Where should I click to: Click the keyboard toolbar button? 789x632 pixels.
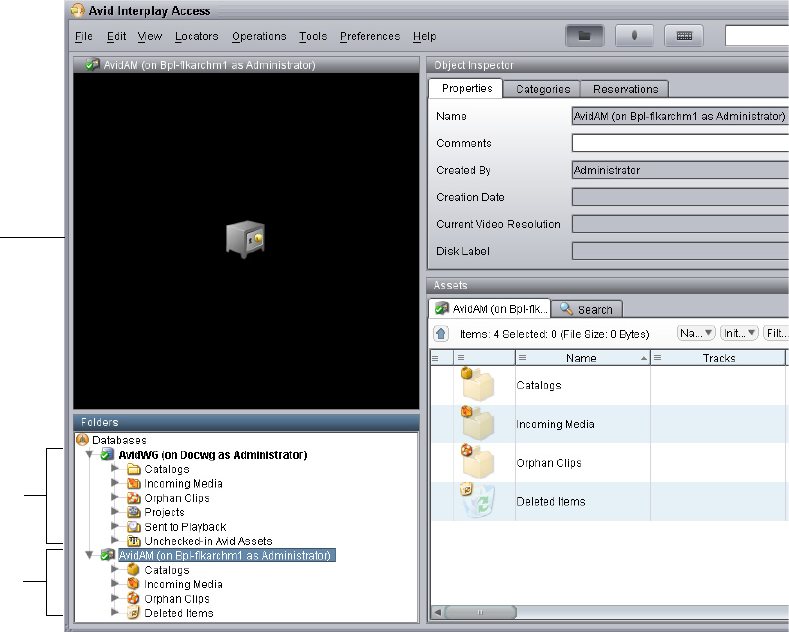tap(684, 36)
